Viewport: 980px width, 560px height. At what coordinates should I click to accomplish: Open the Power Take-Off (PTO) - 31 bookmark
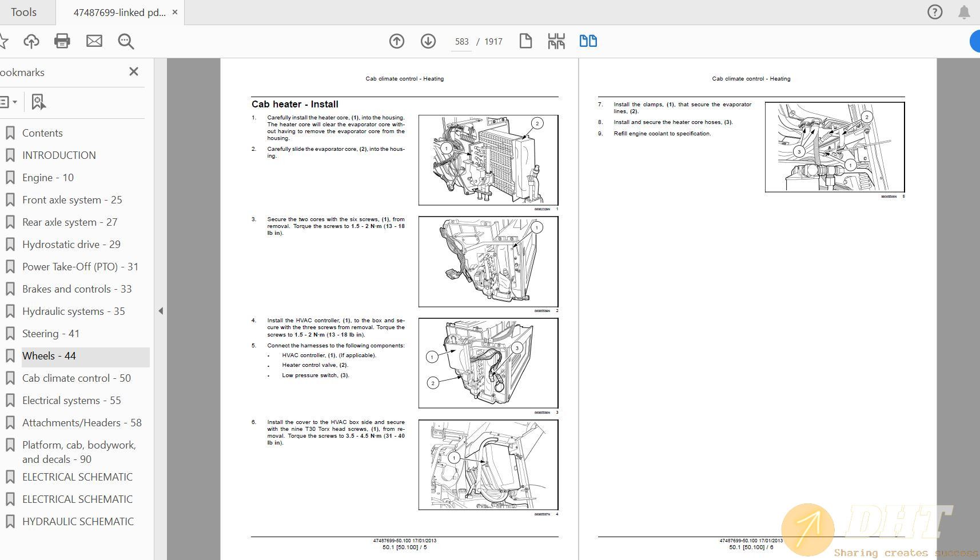point(80,267)
